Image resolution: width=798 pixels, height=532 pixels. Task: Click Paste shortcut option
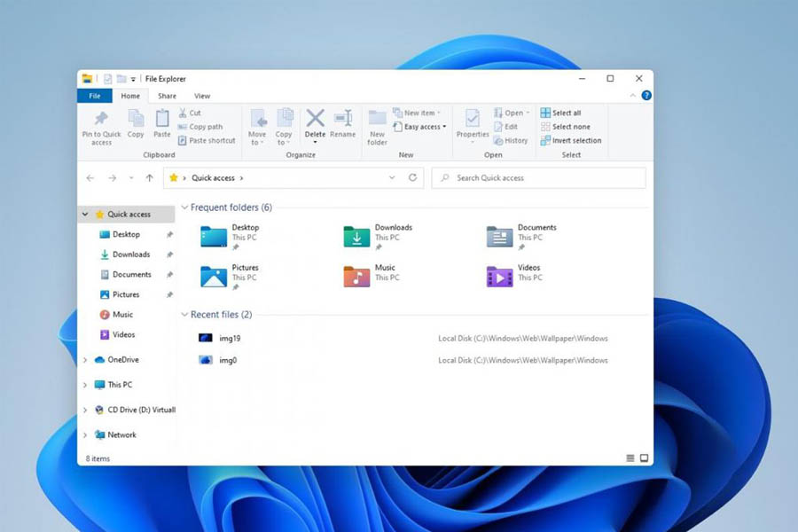click(x=207, y=140)
